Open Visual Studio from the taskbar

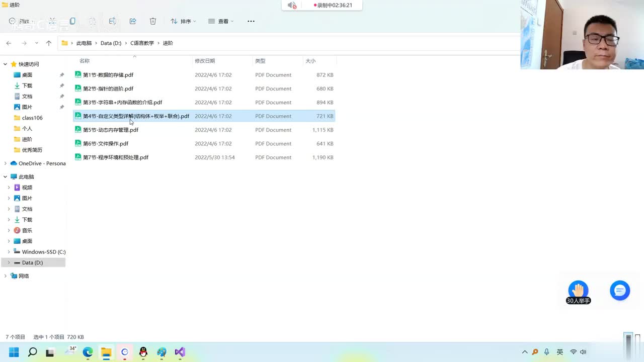click(x=180, y=352)
